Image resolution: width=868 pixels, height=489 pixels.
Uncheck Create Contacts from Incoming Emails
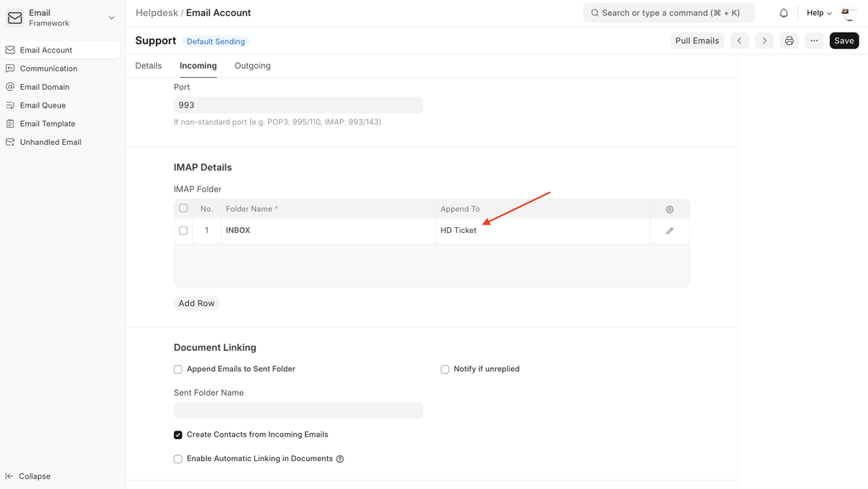point(178,435)
